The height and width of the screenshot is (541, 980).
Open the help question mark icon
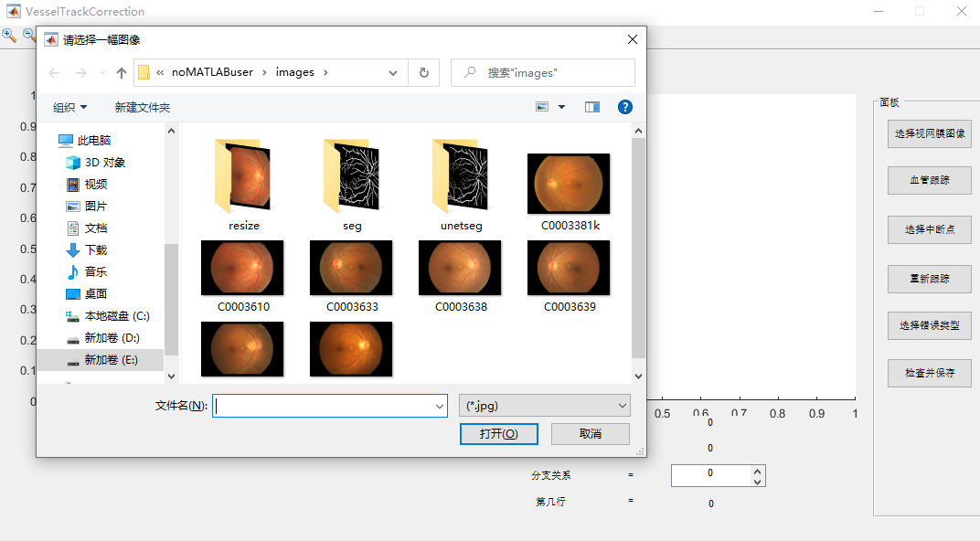(x=625, y=107)
